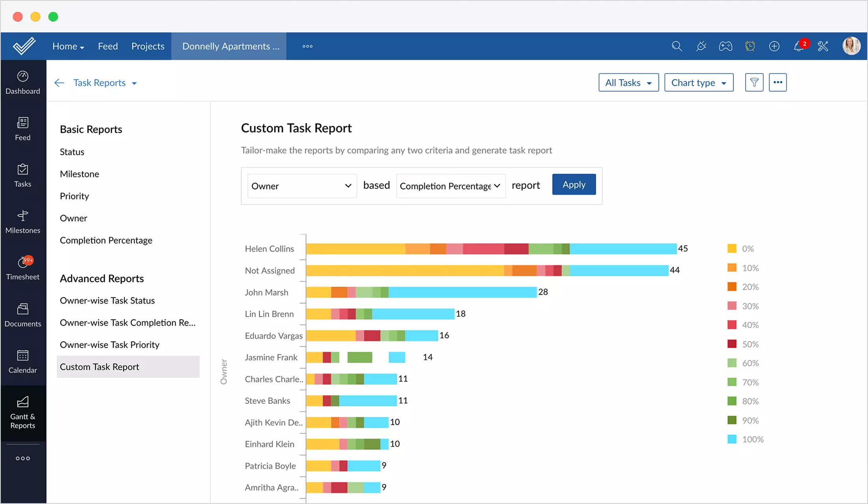The height and width of the screenshot is (504, 868).
Task: Open the timer clock icon
Action: 750,46
